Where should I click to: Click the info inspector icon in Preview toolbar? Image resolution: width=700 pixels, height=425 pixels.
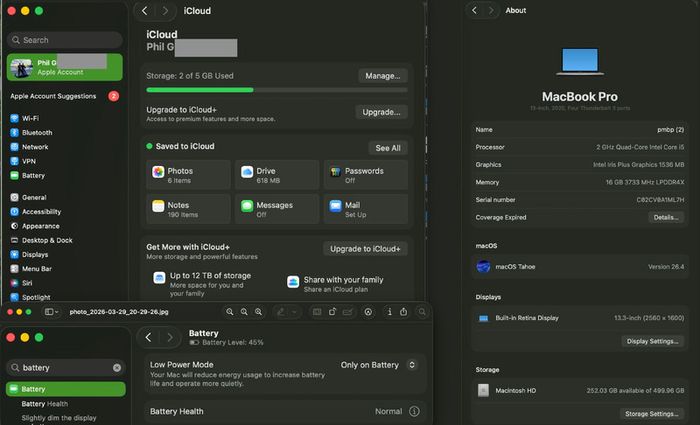point(389,312)
